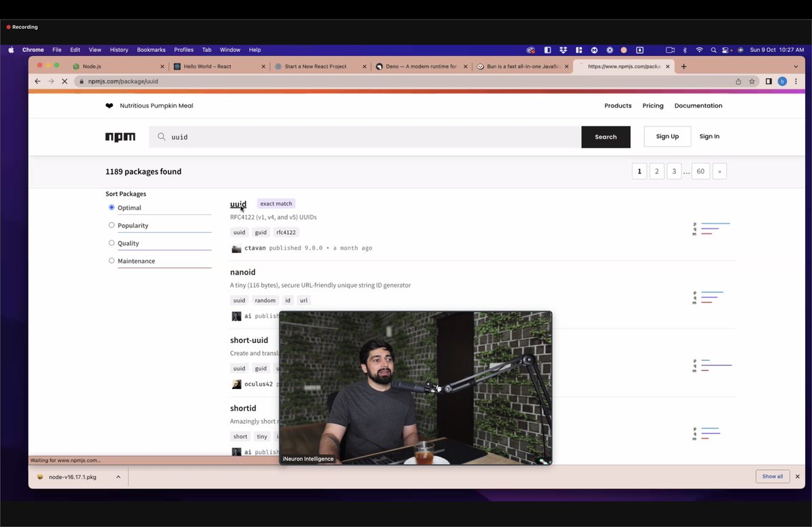The width and height of the screenshot is (812, 527).
Task: Click the rfc4122 keyword tag
Action: click(x=286, y=233)
